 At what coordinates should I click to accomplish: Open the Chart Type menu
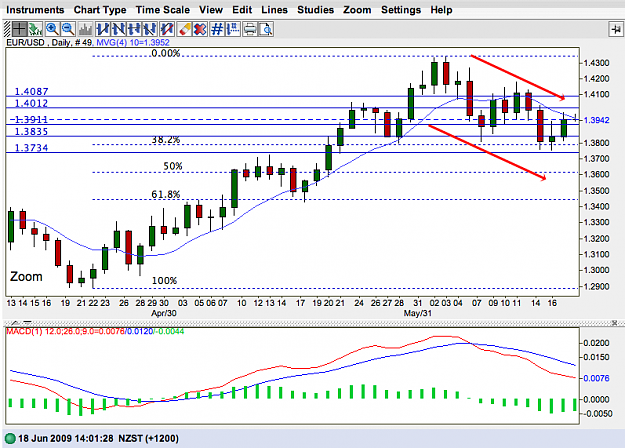(100, 10)
